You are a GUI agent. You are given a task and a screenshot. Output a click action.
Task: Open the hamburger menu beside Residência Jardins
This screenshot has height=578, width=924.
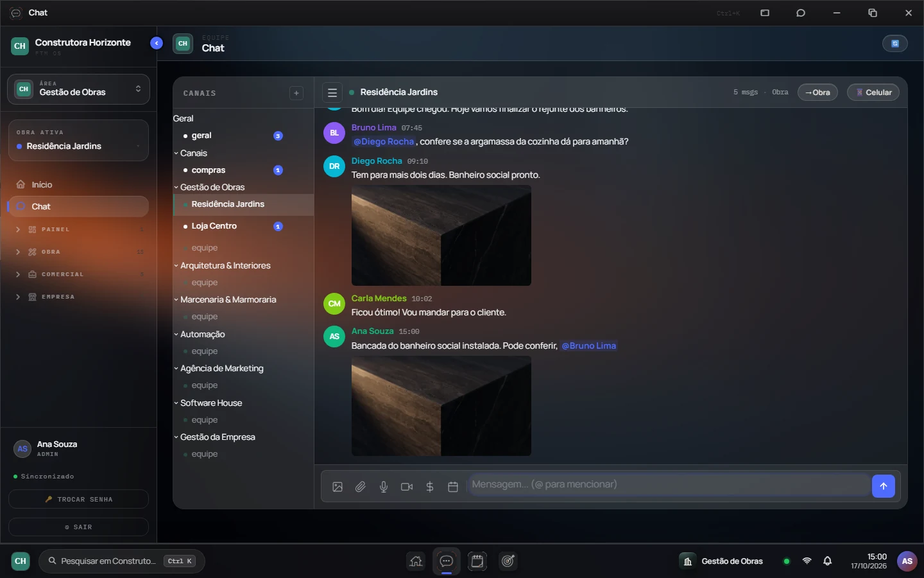[x=332, y=92]
